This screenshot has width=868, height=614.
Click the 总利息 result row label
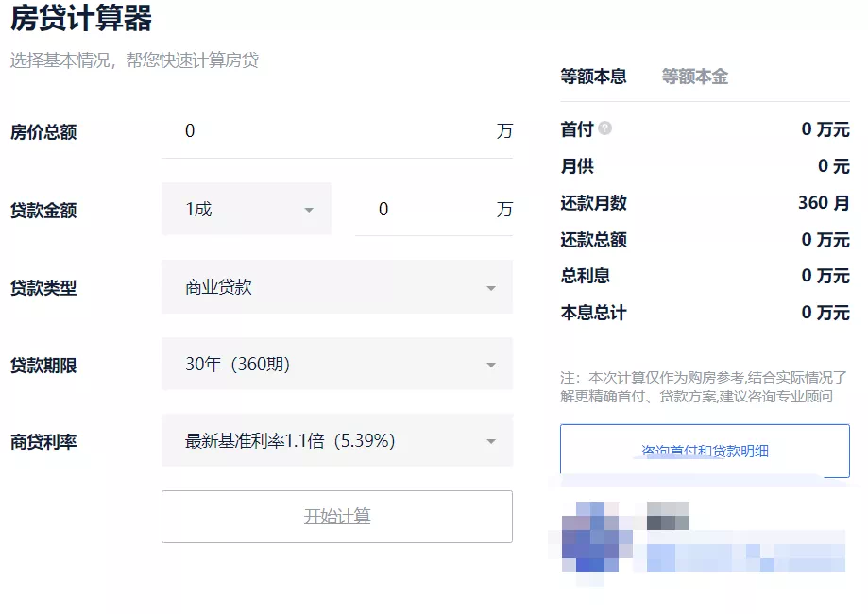click(x=585, y=276)
